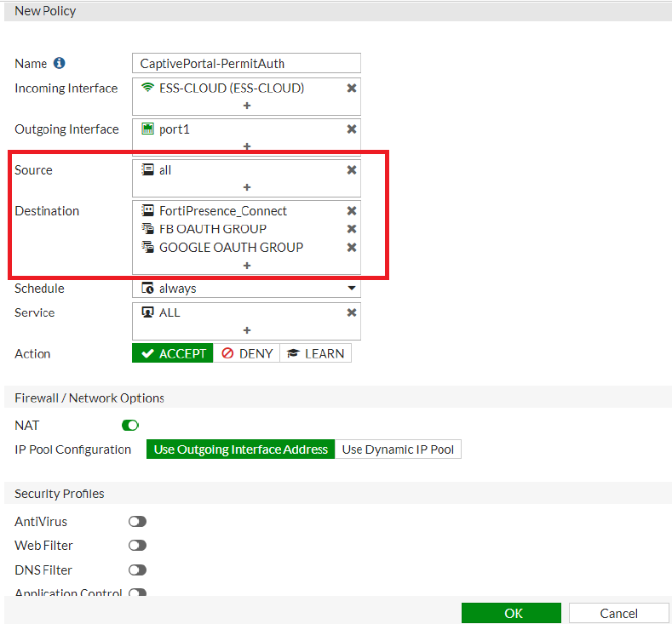Image resolution: width=672 pixels, height=624 pixels.
Task: Remove ALL from Service field
Action: [351, 312]
